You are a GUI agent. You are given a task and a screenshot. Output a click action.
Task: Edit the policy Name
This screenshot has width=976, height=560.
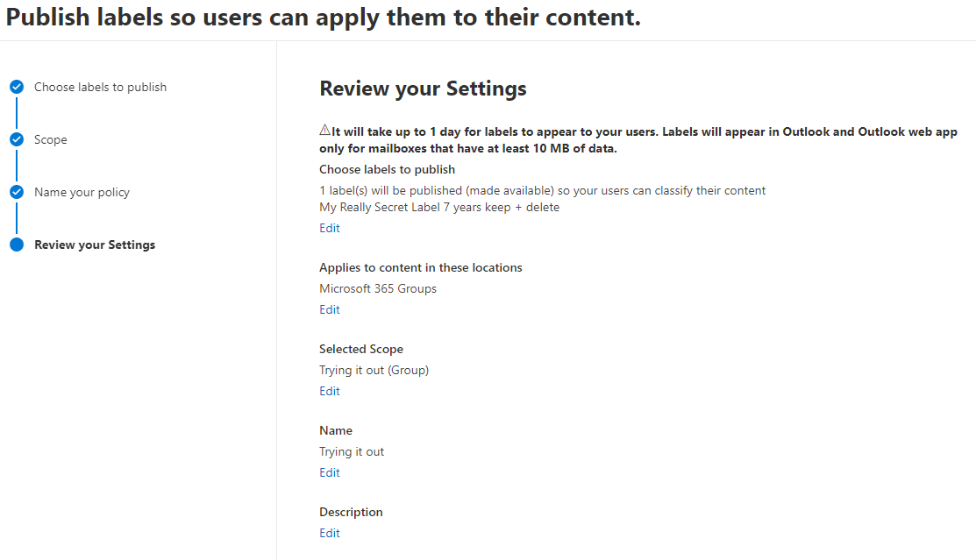(x=330, y=472)
